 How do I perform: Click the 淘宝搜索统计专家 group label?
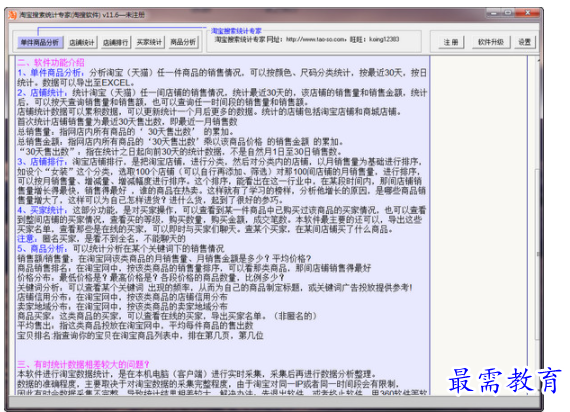coord(236,31)
